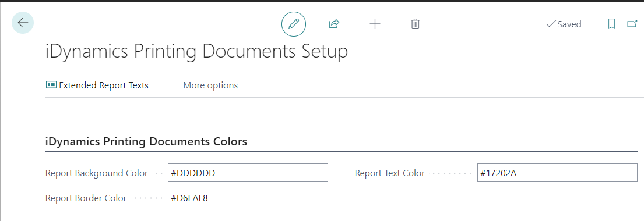Click the iDynamics Printing Documents Setup title

(196, 52)
